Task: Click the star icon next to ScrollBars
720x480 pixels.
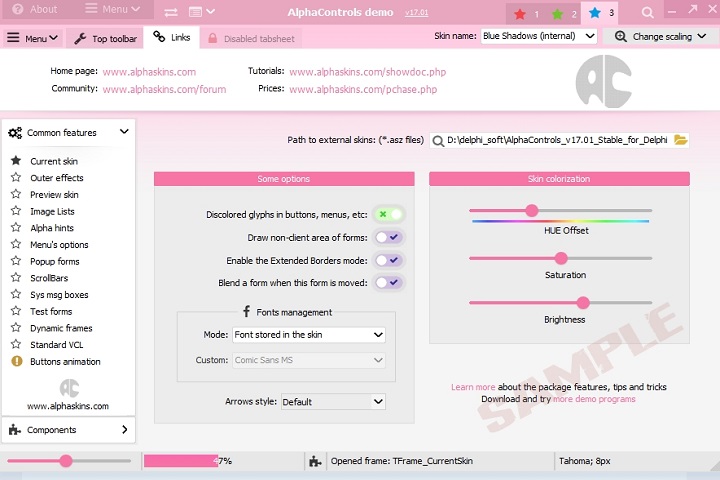Action: click(x=16, y=277)
